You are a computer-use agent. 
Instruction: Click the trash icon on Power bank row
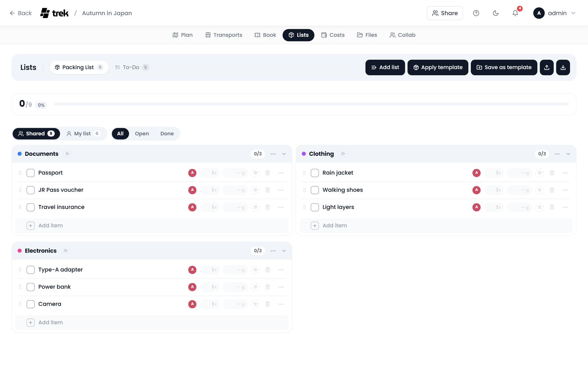coord(268,287)
